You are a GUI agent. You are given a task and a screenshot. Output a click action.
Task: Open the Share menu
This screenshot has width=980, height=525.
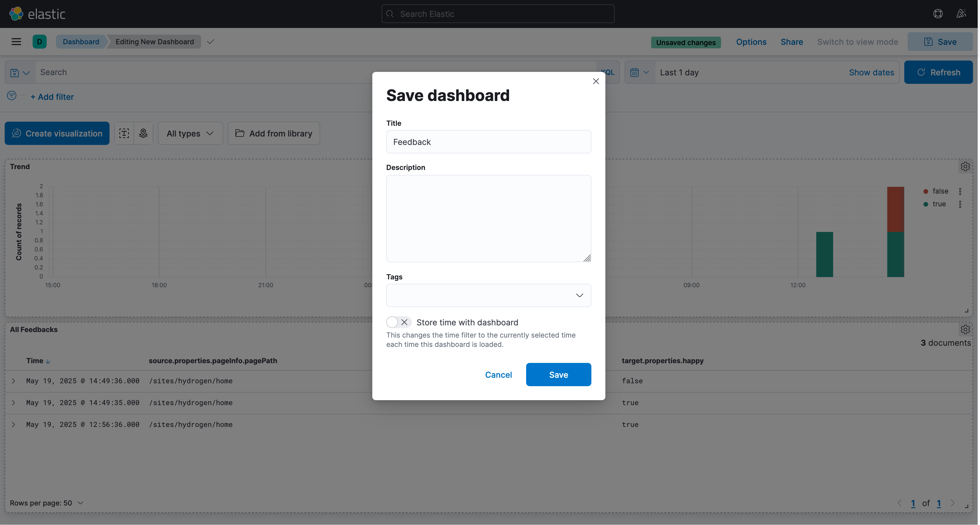click(x=792, y=42)
